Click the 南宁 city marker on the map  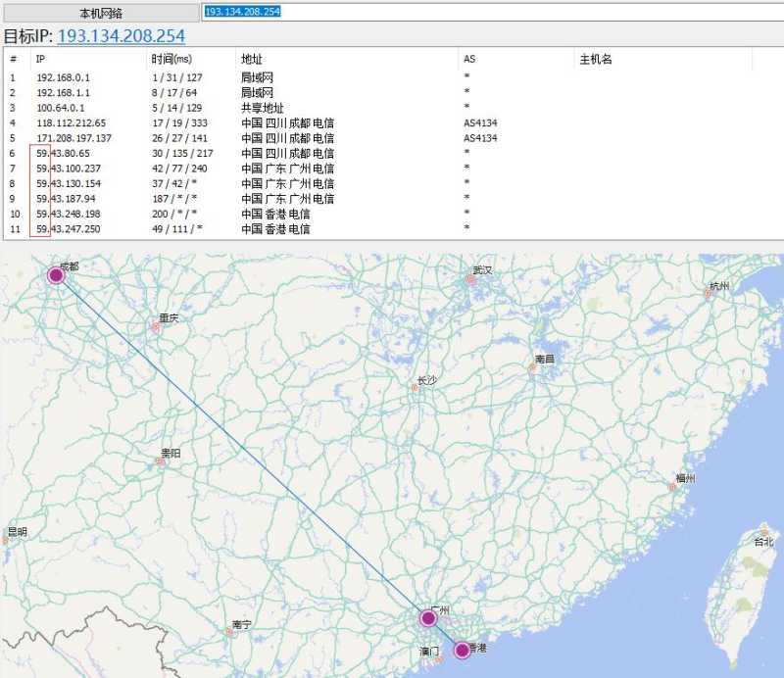pos(229,632)
